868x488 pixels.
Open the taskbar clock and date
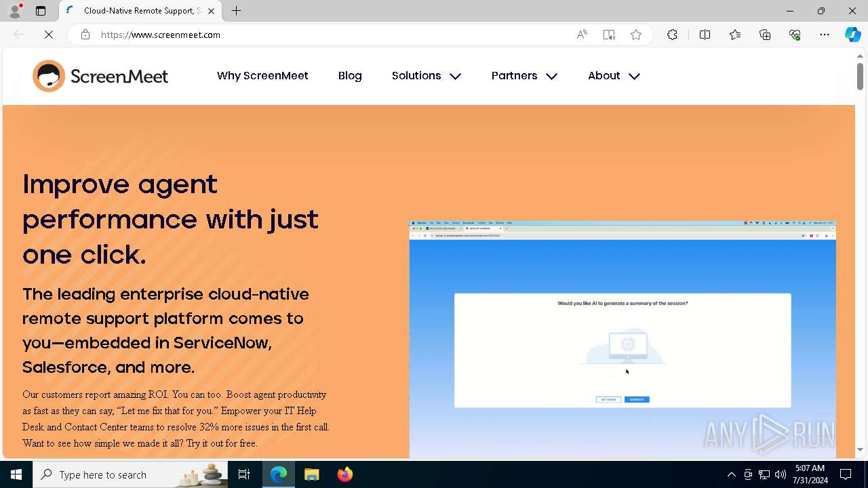pyautogui.click(x=810, y=474)
